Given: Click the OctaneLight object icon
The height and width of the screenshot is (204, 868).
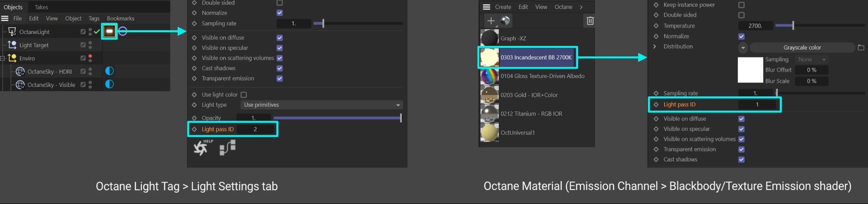Looking at the screenshot, I should 12,31.
